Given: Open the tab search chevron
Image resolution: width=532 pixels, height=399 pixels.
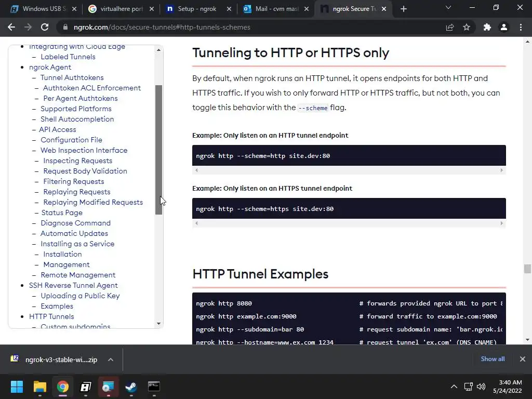Looking at the screenshot, I should 448,7.
